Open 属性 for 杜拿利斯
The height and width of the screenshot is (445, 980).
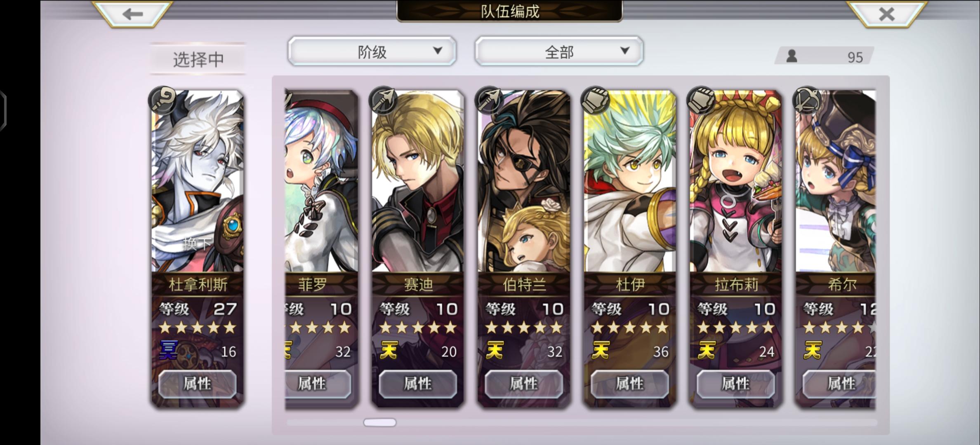pos(198,384)
